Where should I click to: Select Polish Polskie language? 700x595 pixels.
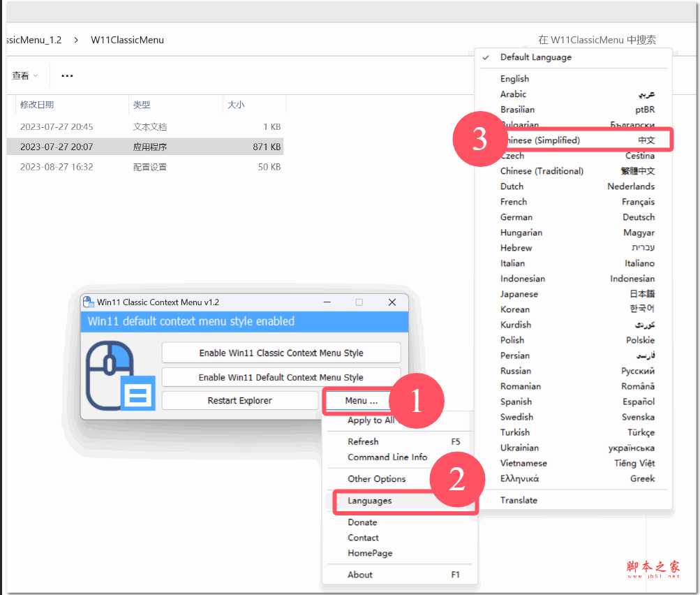(x=573, y=340)
